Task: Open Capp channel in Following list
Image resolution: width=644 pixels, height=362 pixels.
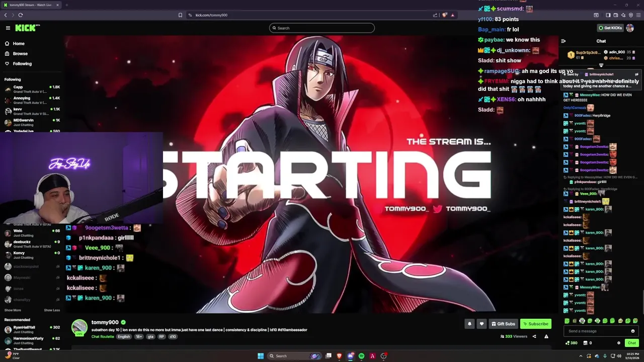Action: point(32,89)
